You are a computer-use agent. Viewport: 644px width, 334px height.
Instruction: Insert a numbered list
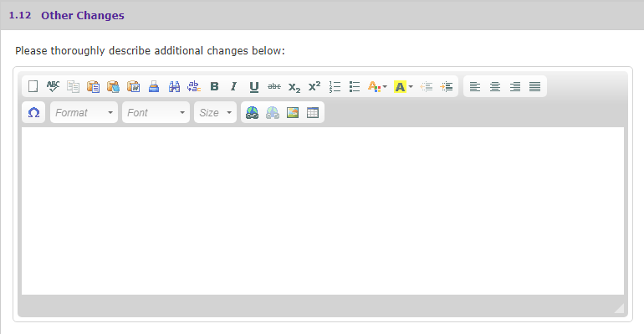(x=335, y=87)
